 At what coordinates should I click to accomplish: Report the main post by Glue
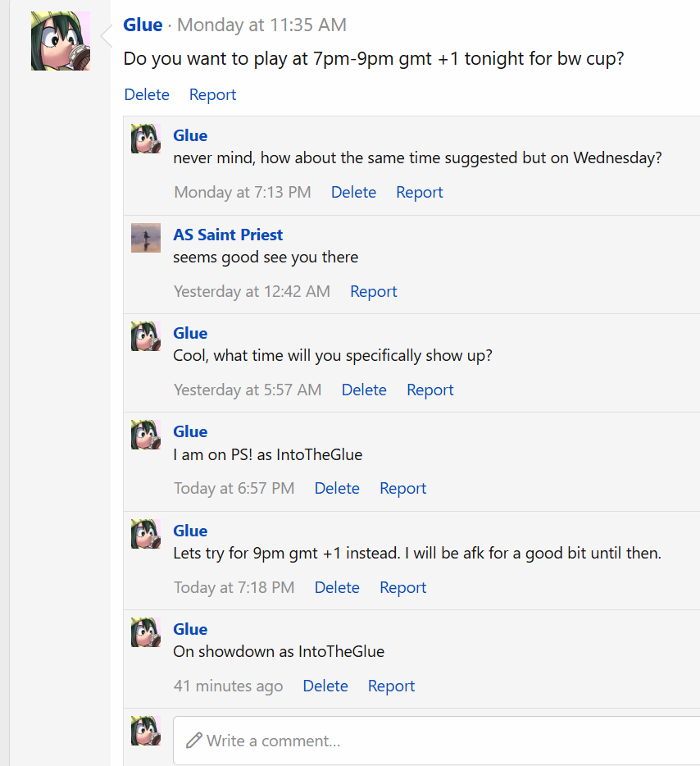212,94
